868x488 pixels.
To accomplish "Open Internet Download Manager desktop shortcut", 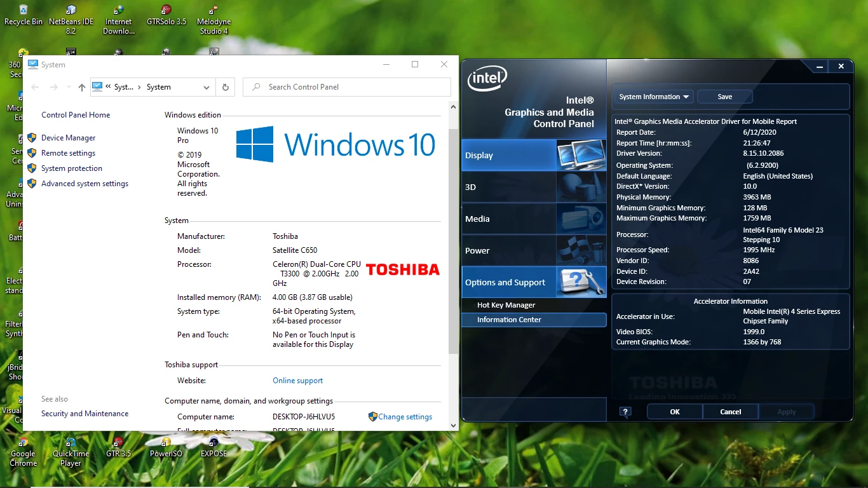I will coord(119,19).
